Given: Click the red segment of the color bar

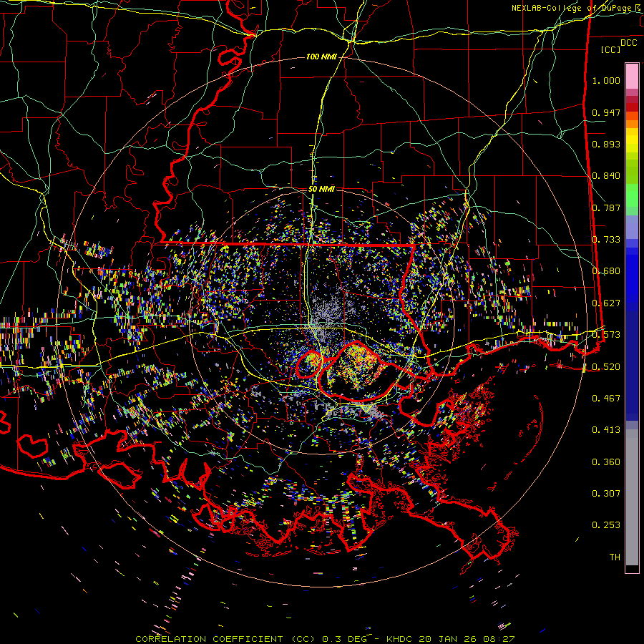Looking at the screenshot, I should (x=632, y=107).
